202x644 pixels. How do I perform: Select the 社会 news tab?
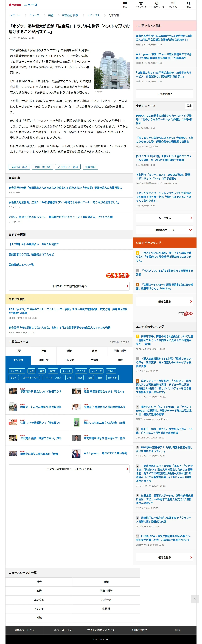pyautogui.click(x=44, y=351)
